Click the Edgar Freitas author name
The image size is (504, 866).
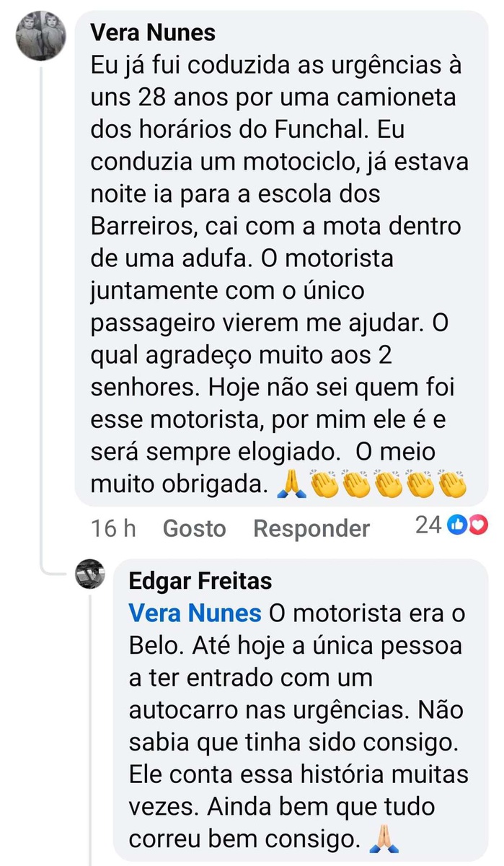pos(200,581)
